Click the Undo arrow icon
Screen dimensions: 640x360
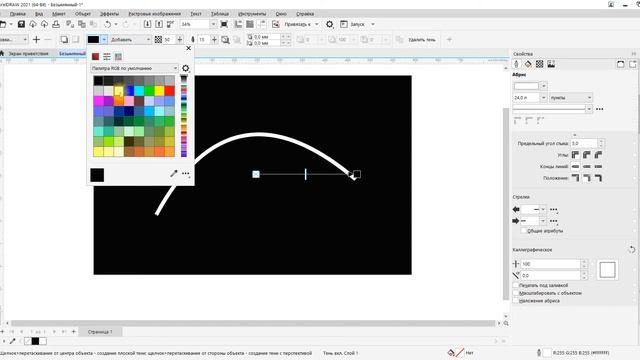click(107, 24)
